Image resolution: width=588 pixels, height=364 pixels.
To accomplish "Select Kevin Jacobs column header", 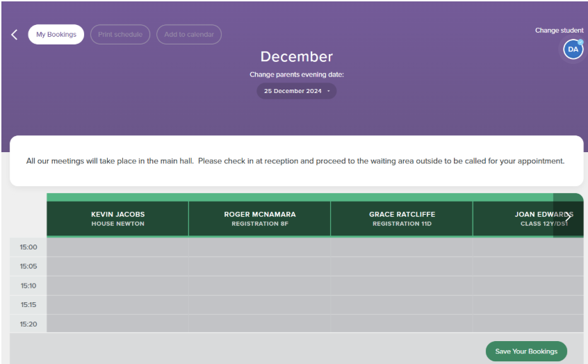I will (x=117, y=219).
